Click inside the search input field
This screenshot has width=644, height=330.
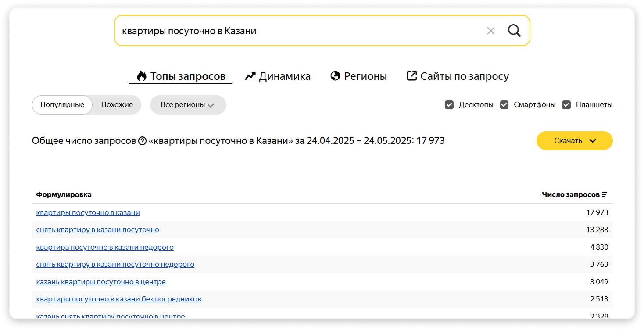click(263, 30)
